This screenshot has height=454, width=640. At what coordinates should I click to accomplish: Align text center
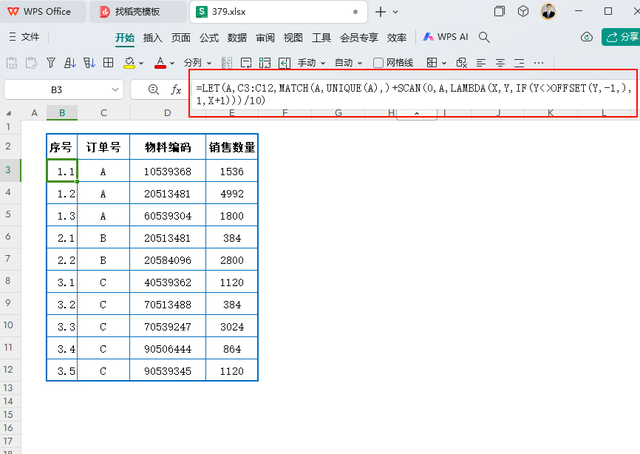pyautogui.click(x=500, y=63)
